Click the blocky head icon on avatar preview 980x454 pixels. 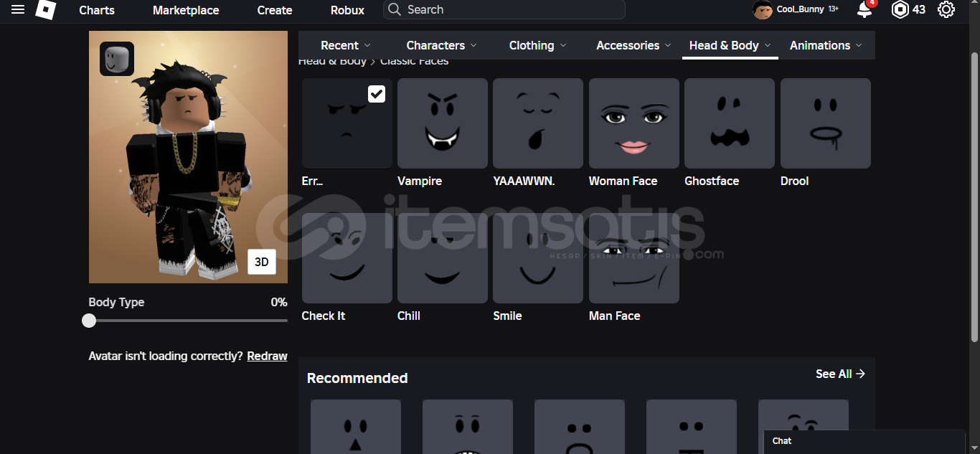coord(117,59)
